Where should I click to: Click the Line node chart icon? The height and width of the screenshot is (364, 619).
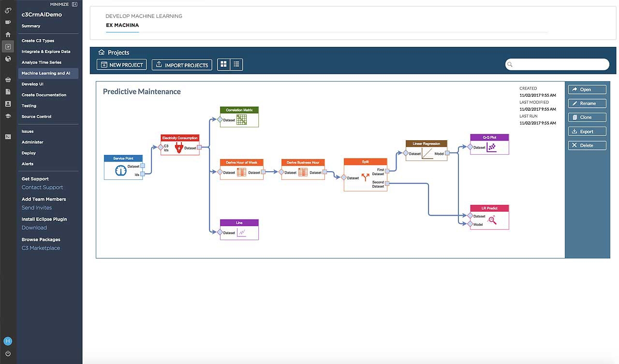[x=242, y=233]
